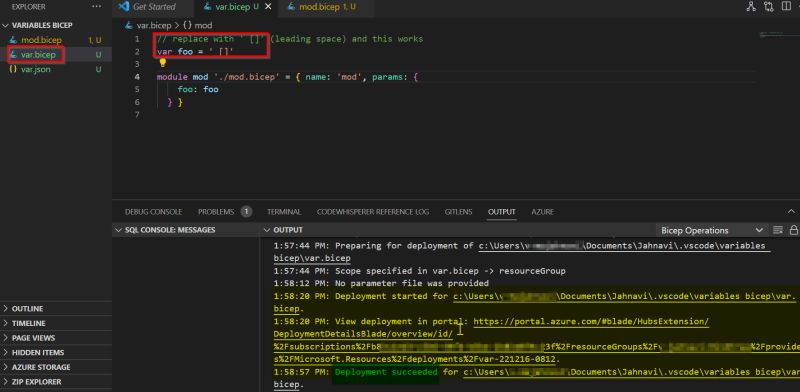Click the Bicep visualizer icon in editor toolbar
The height and width of the screenshot is (392, 800).
click(751, 7)
